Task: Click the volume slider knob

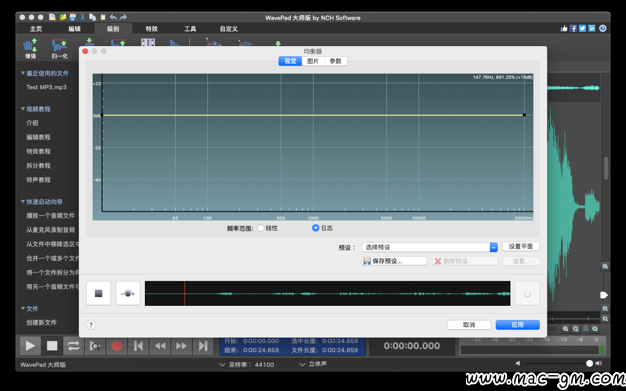Action: 589,363
